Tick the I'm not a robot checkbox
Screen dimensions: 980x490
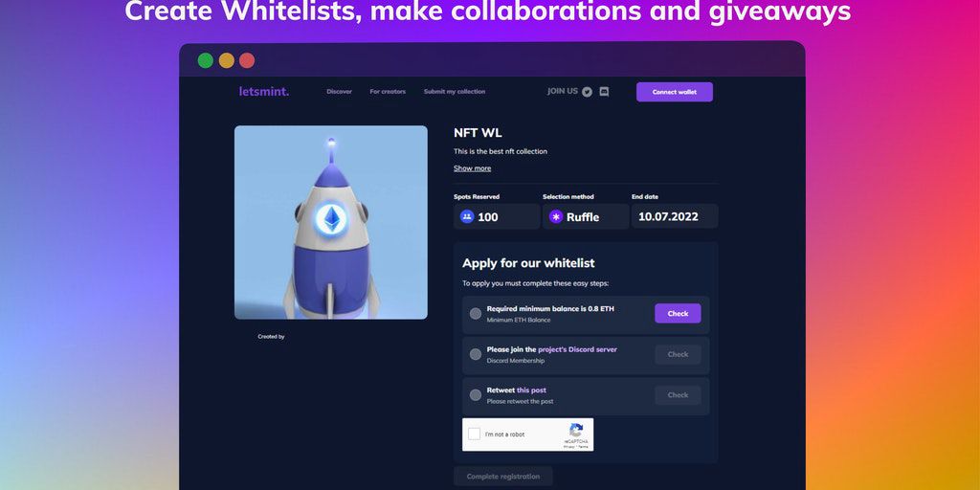[x=475, y=434]
